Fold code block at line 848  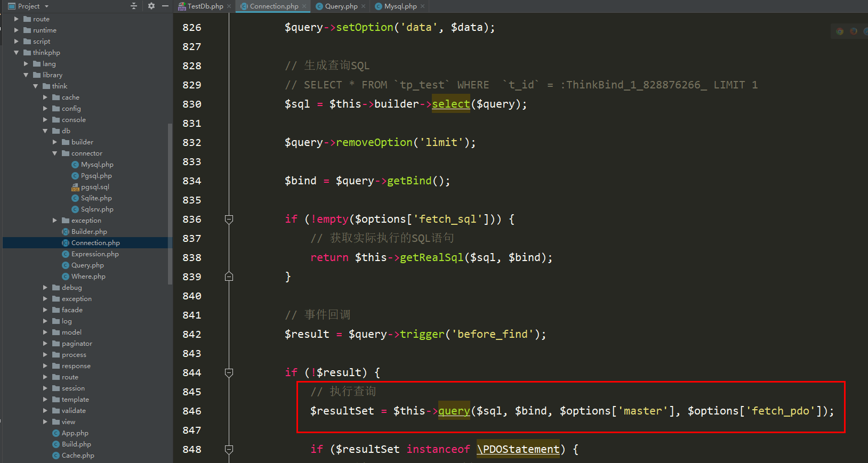pyautogui.click(x=229, y=449)
